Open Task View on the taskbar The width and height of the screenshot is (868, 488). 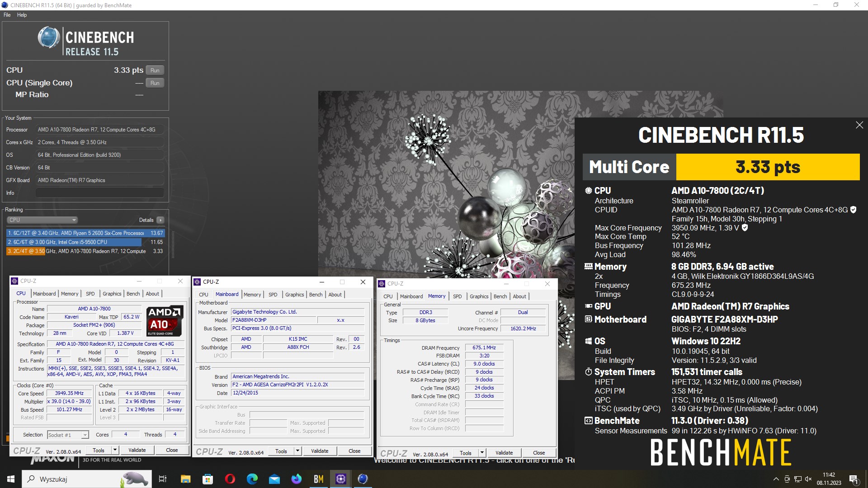(x=163, y=479)
